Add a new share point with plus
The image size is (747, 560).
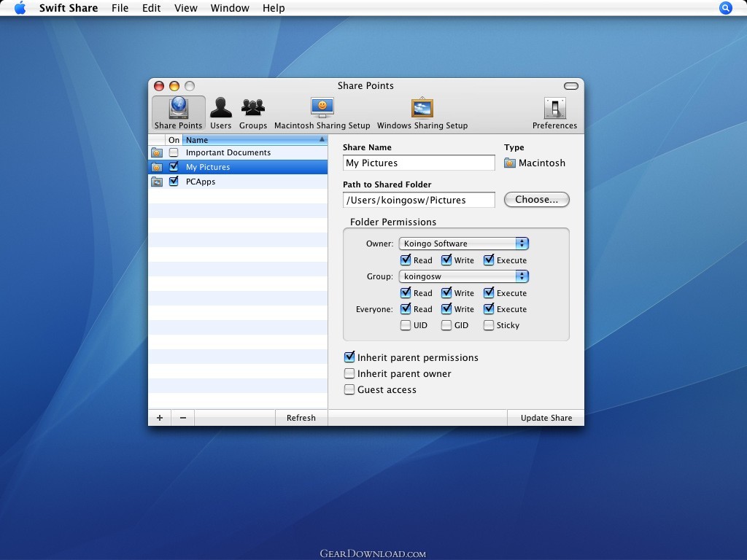(x=160, y=418)
